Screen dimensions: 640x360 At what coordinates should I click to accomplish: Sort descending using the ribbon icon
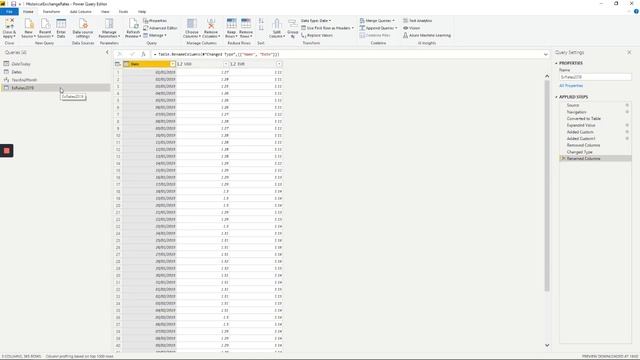(x=261, y=28)
